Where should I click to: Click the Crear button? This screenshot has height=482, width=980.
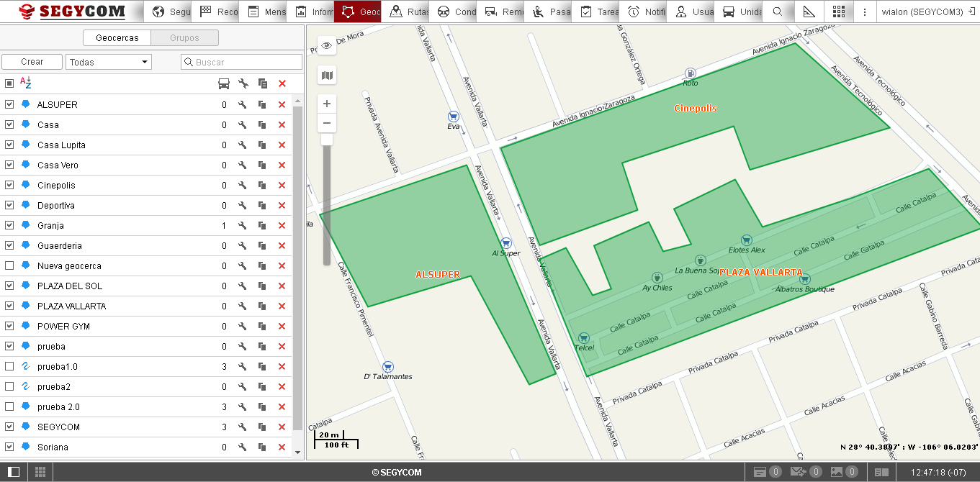tap(32, 62)
